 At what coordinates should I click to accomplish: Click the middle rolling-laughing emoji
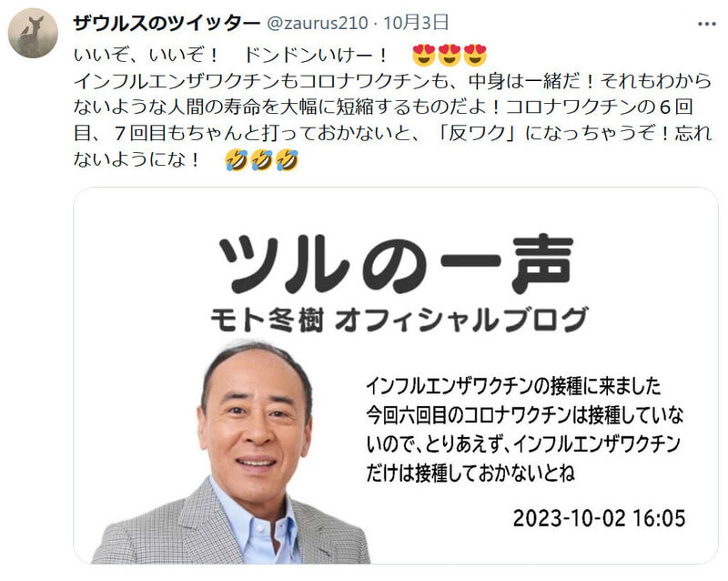261,160
